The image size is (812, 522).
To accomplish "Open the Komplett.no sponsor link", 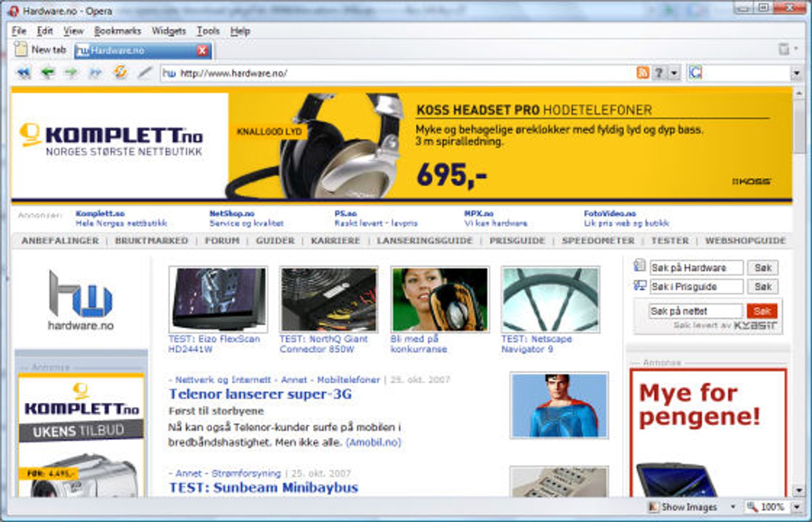I will [100, 214].
